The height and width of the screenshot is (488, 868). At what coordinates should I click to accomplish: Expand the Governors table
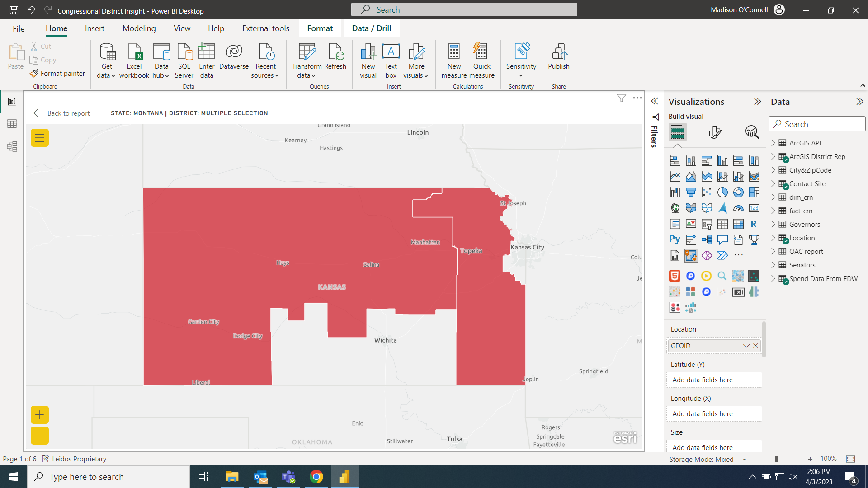774,224
